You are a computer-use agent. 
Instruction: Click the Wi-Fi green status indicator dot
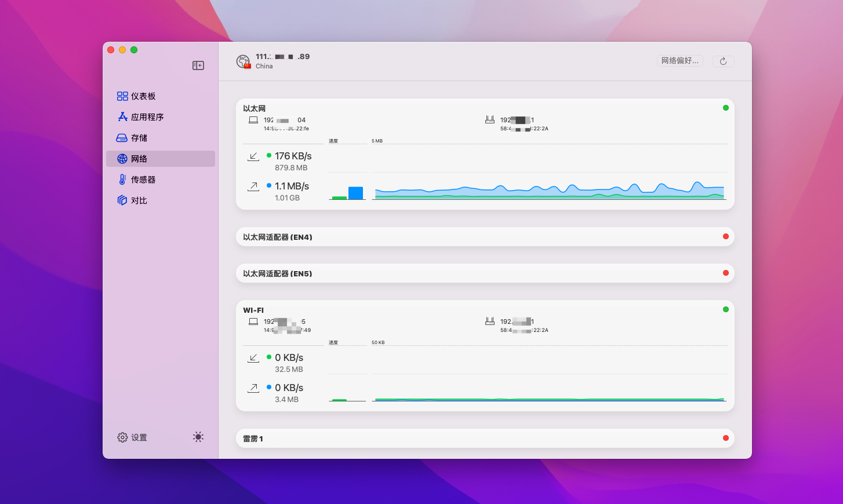725,309
